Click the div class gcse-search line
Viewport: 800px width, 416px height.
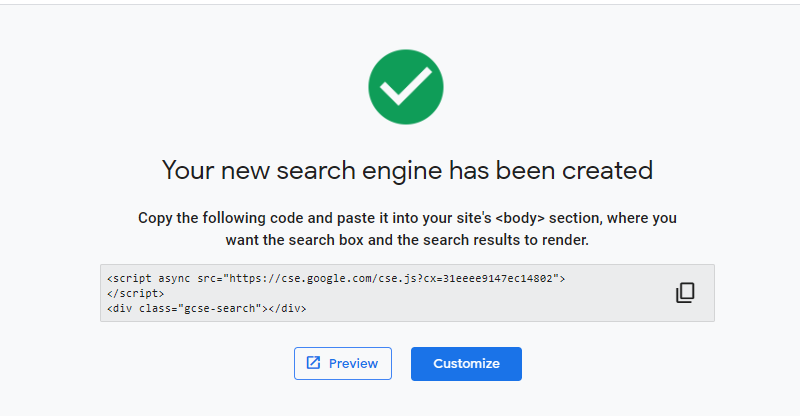pos(206,308)
